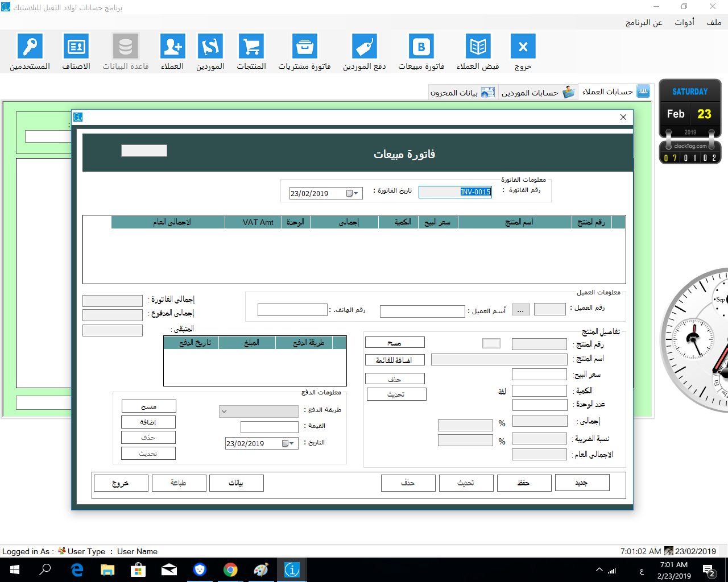Click the رقم الهاتف phone number field

click(292, 310)
